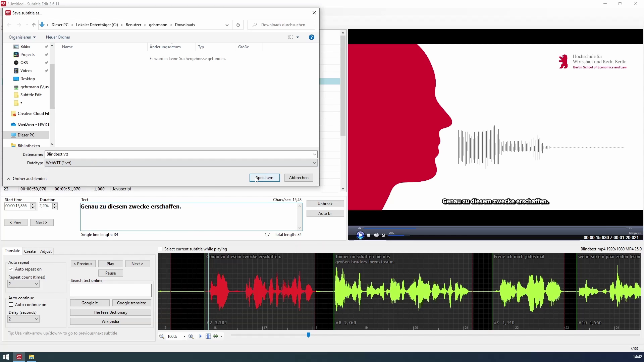
Task: Zoom out the waveform
Action: (x=162, y=336)
